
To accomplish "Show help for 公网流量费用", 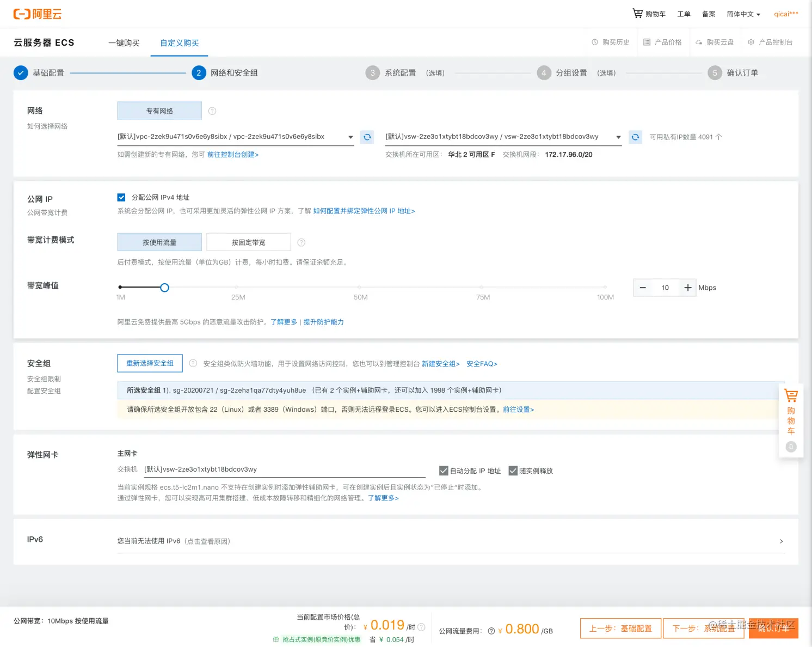I will coord(491,631).
